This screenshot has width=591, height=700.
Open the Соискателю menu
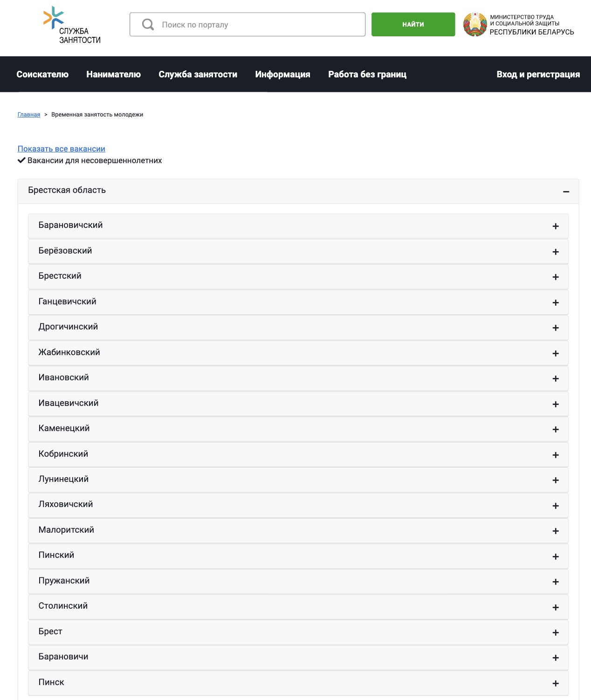pos(42,75)
